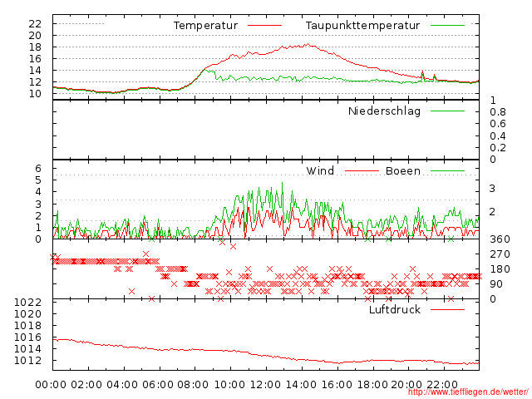The width and height of the screenshot is (532, 399).
Task: Click the Temperatur legend label
Action: click(x=205, y=26)
